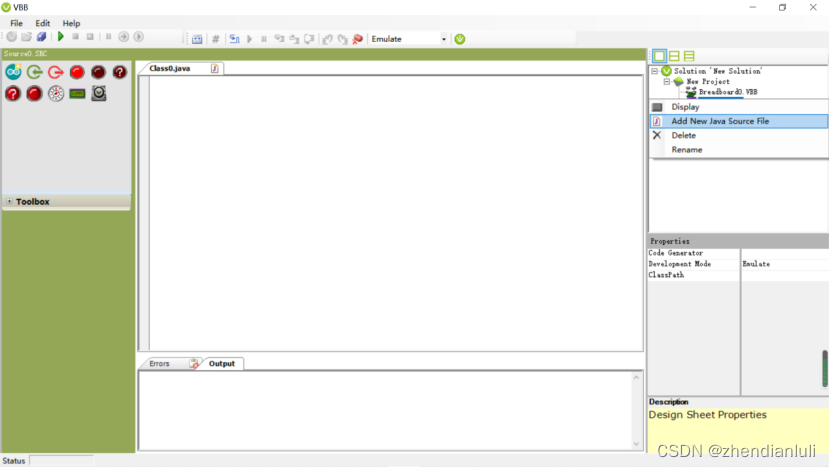The image size is (830, 467).
Task: Choose the three-row layout icon
Action: coord(689,56)
